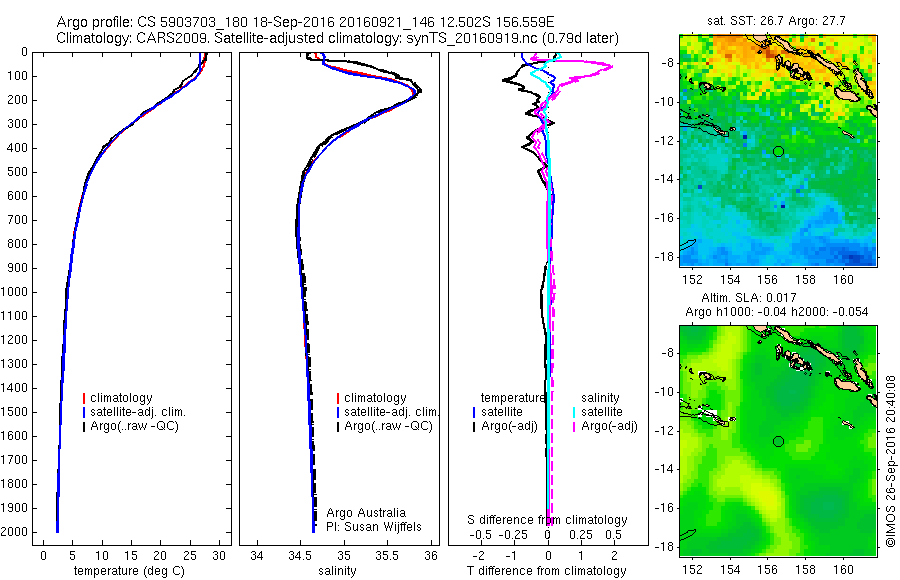Click 'T difference from climatology' axis label
Viewport: 900px width, 580px height.
click(x=547, y=571)
